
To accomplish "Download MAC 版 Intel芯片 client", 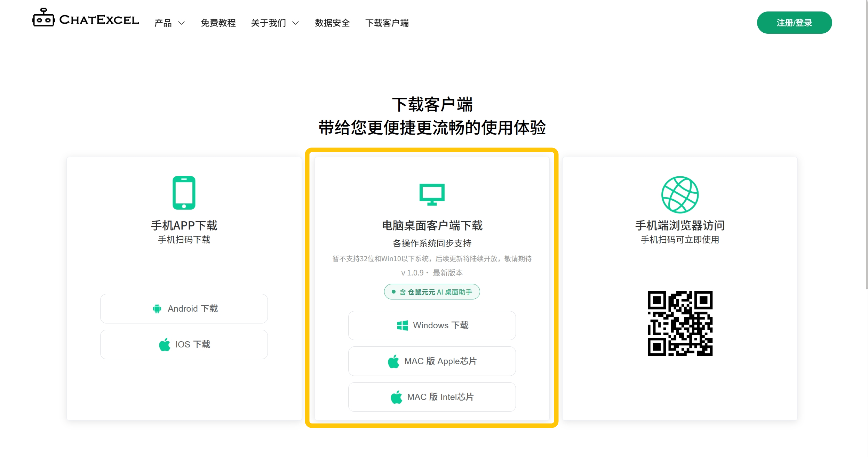I will tap(432, 397).
